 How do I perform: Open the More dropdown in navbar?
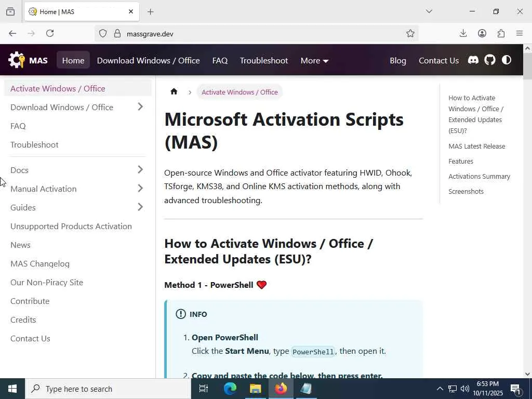tap(314, 60)
